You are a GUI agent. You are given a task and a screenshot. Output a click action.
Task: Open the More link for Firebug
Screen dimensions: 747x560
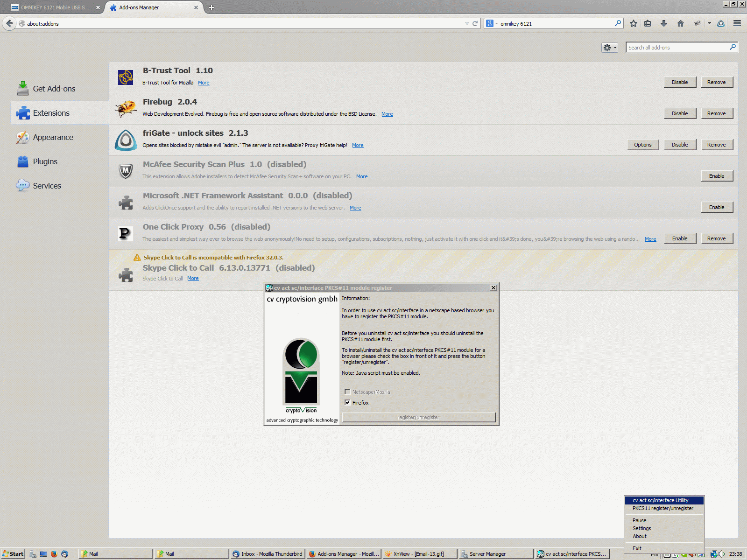coord(387,114)
